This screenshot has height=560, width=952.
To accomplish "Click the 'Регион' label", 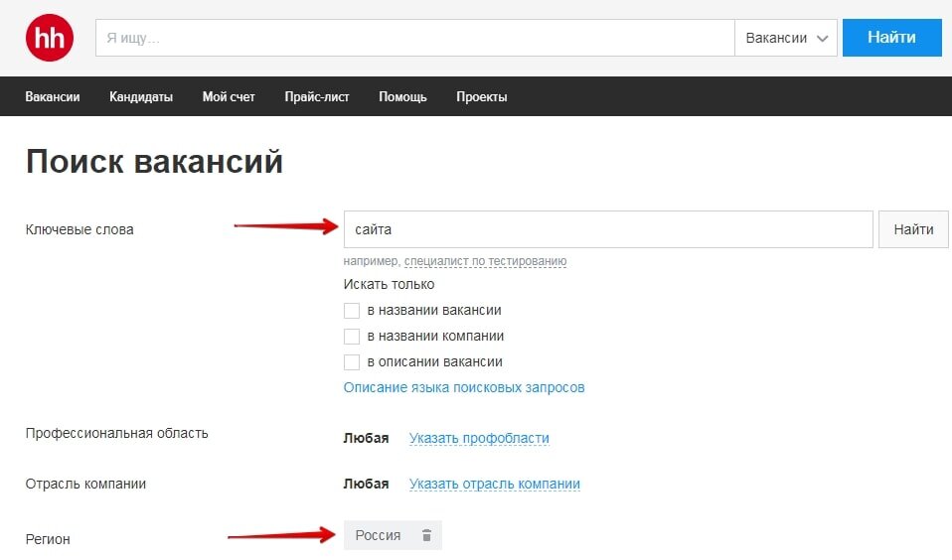I will [48, 539].
